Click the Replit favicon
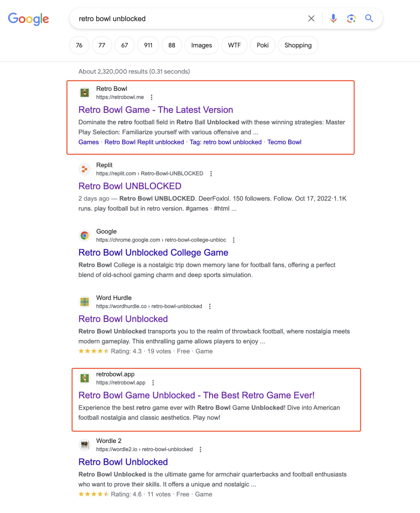This screenshot has width=420, height=513. tap(84, 169)
